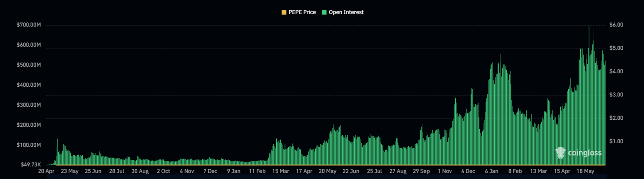
Task: Click the $300.00M left axis label
Action: (28, 105)
